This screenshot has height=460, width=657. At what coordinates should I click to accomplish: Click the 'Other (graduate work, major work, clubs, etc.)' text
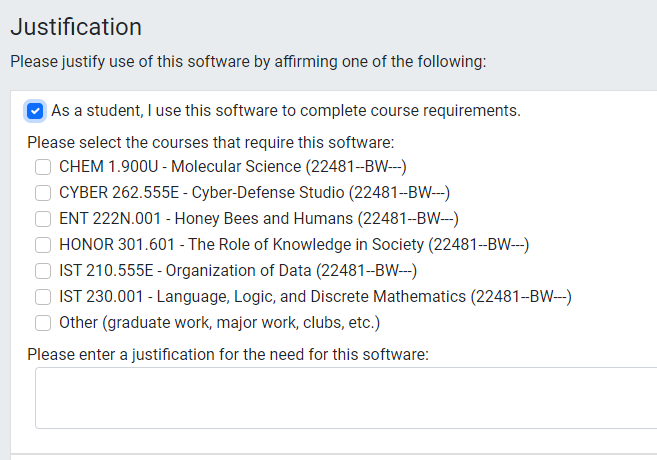(x=220, y=322)
